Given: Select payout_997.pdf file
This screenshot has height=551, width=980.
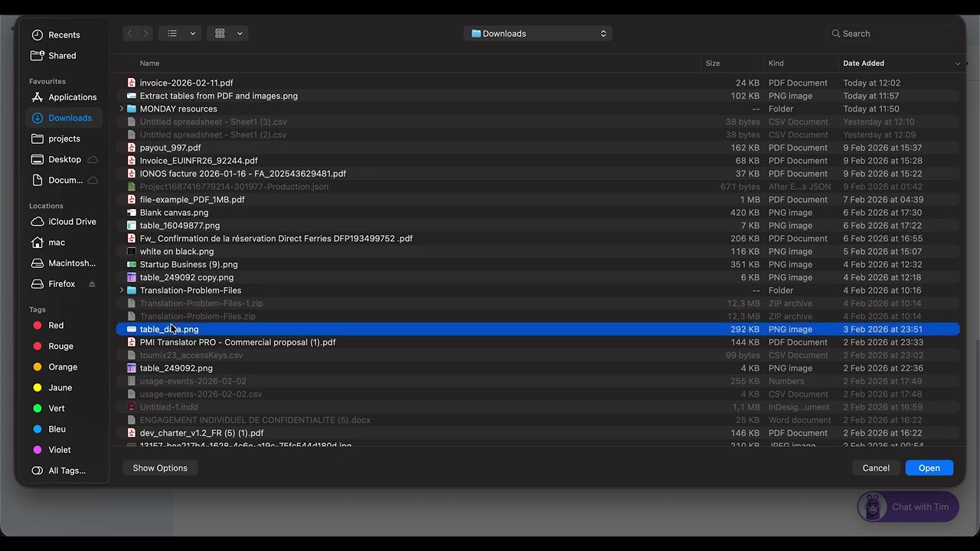Looking at the screenshot, I should click(x=537, y=148).
